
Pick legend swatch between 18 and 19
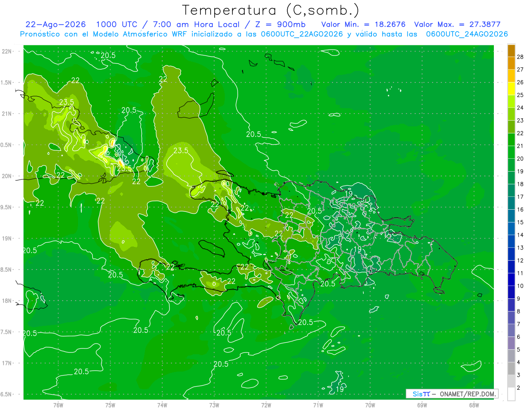click(x=511, y=178)
